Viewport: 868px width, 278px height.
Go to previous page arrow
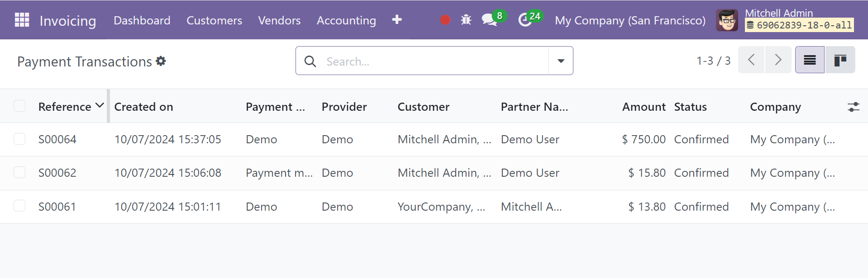click(751, 60)
